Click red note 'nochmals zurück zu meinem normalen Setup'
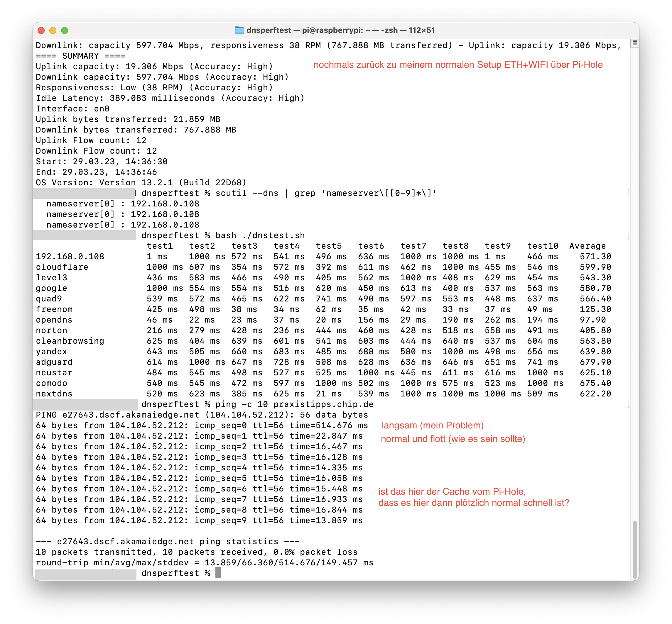This screenshot has height=624, width=672. [458, 65]
